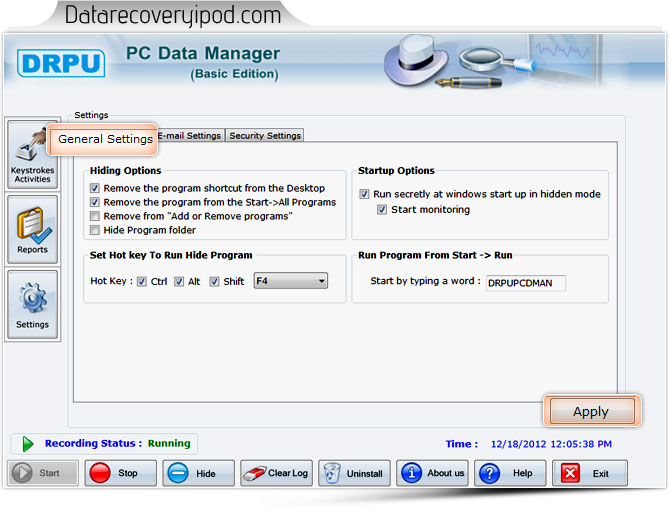
Task: Open Keystrokes Activities panel icon
Action: [32, 155]
